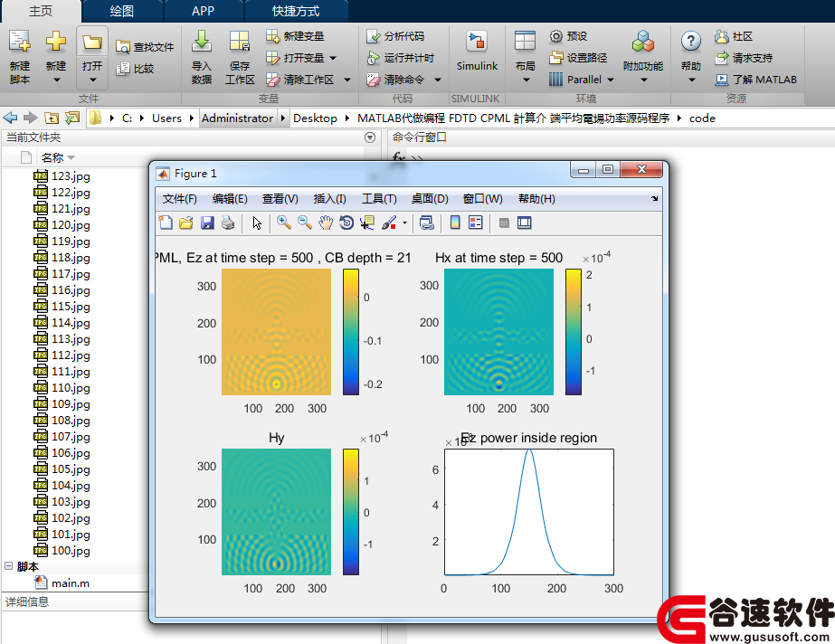Select the Zoom In tool in Figure 1
Viewport: 835px width, 644px height.
(284, 223)
